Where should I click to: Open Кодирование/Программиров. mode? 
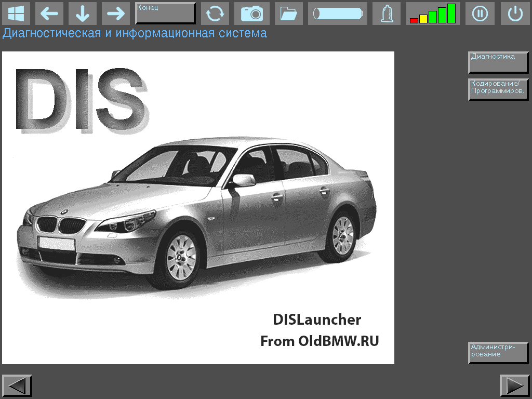coord(498,89)
